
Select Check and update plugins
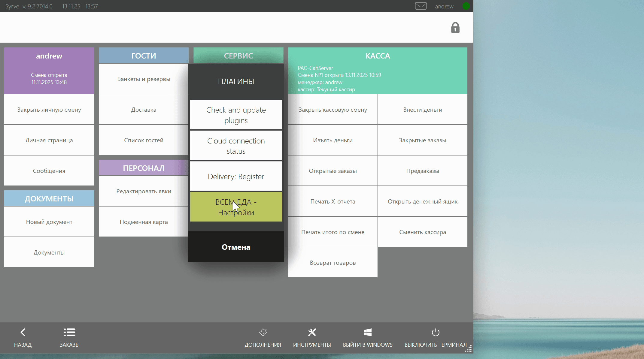coord(236,115)
